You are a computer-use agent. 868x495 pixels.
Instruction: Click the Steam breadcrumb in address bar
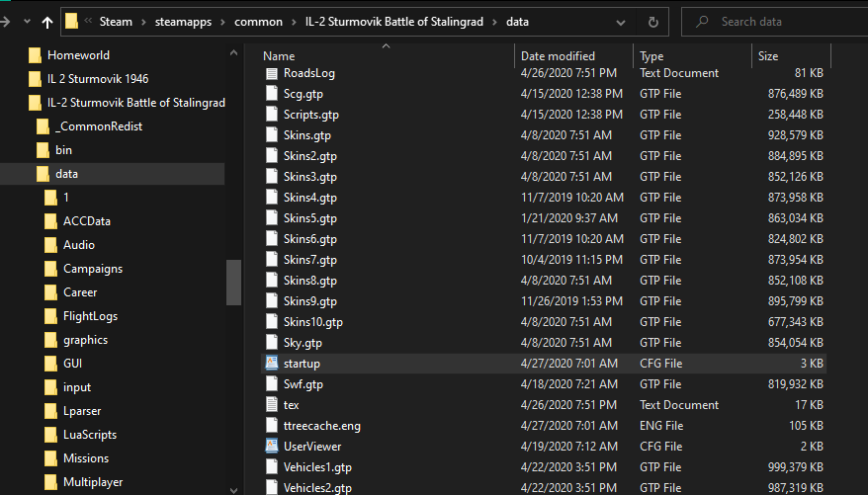[116, 22]
